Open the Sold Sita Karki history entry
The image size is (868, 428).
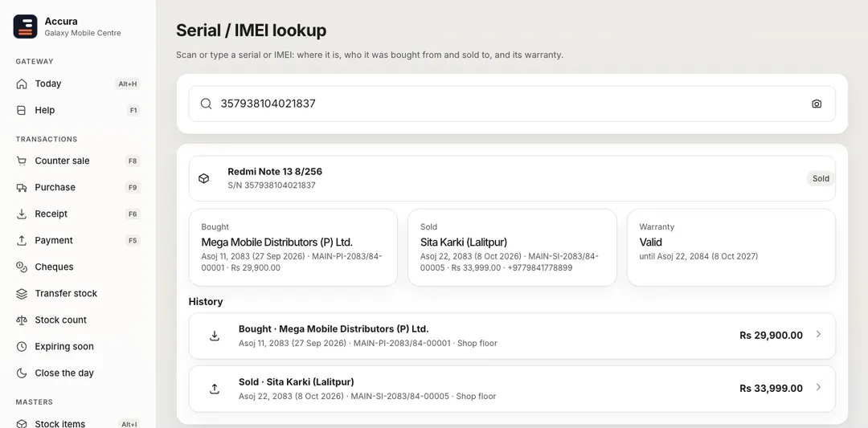click(512, 389)
